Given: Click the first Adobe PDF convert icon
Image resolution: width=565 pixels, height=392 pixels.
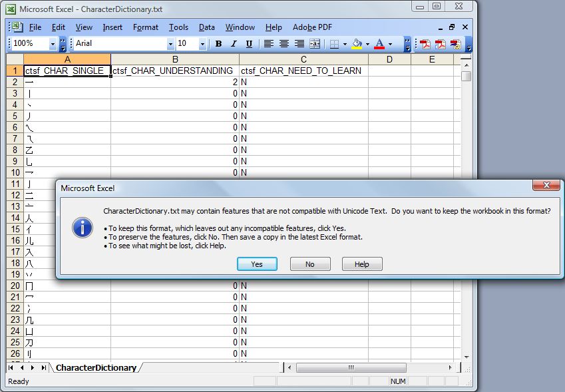Looking at the screenshot, I should [x=424, y=44].
